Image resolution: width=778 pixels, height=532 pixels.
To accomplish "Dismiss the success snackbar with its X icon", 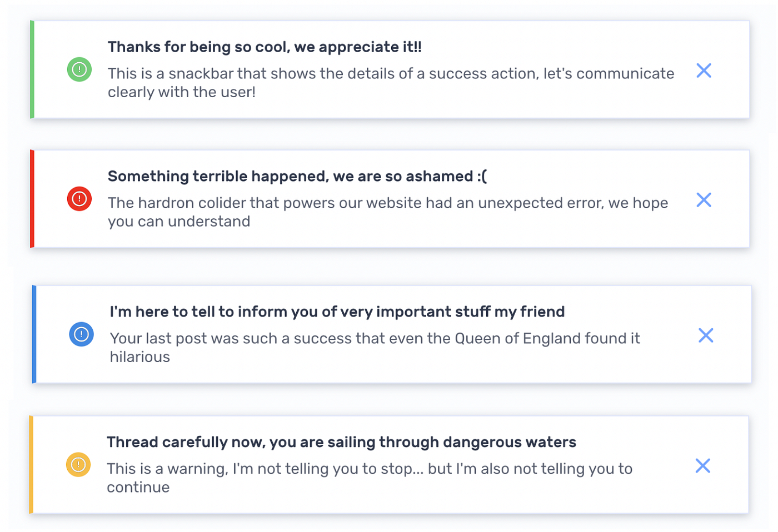I will pos(704,71).
